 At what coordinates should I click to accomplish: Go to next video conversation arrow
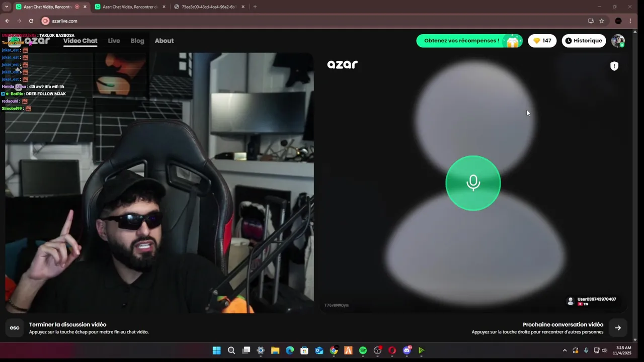618,328
